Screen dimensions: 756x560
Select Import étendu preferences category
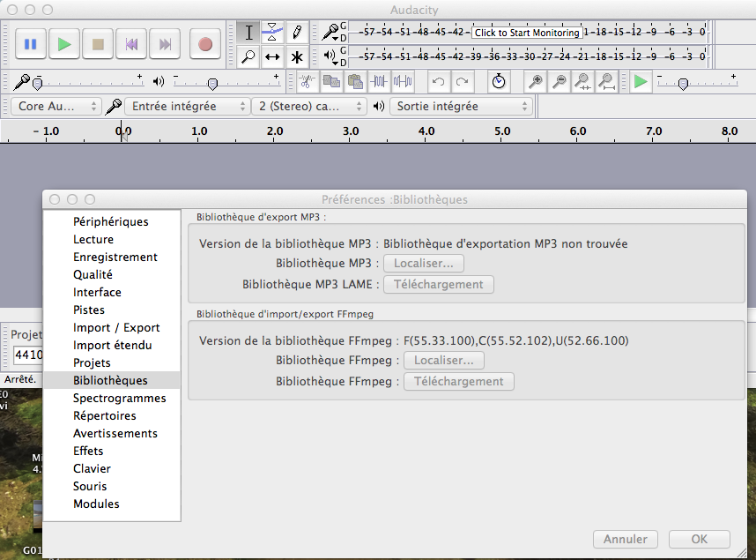click(111, 345)
